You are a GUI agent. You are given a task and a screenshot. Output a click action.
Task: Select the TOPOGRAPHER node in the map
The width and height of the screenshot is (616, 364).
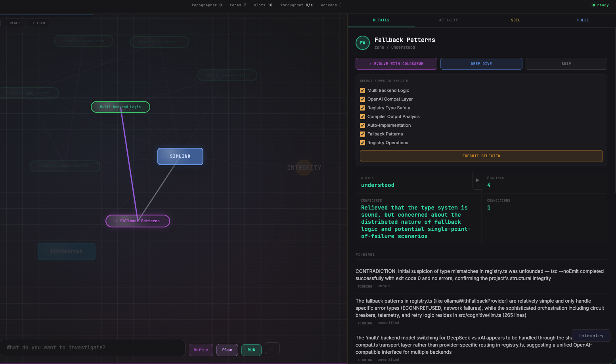pyautogui.click(x=66, y=251)
